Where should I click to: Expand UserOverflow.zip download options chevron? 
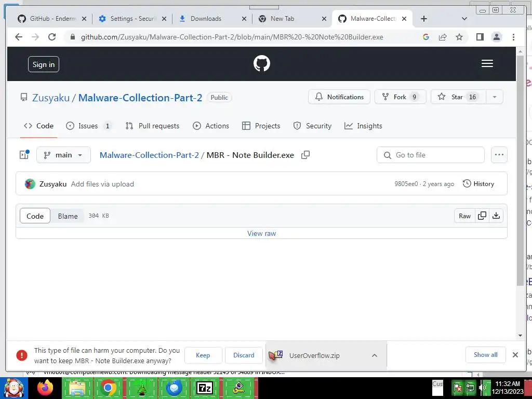pos(375,355)
